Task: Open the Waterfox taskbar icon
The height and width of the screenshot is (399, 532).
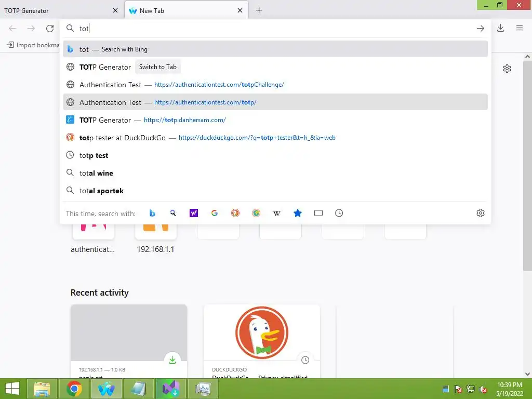Action: 107,389
